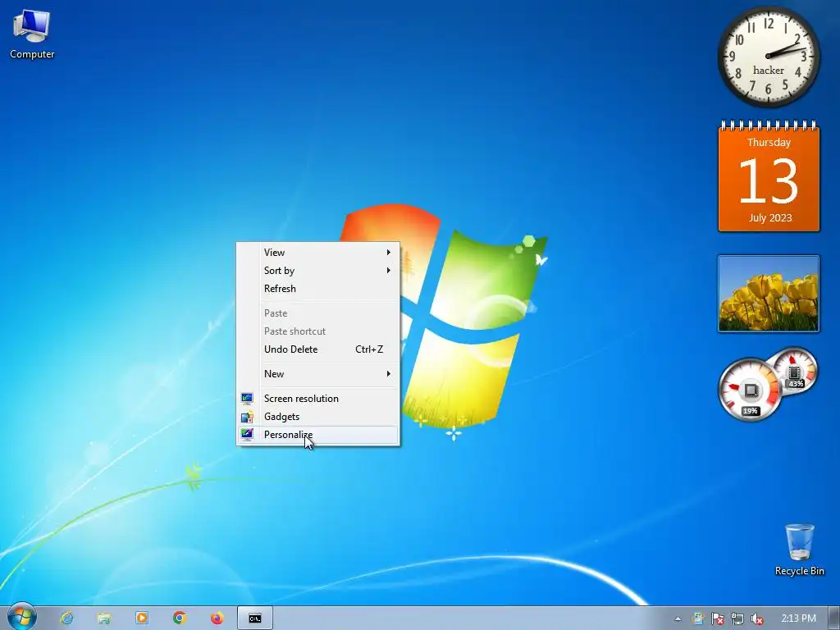Screen dimensions: 840x630
Task: Expand the New submenu arrow
Action: click(388, 374)
